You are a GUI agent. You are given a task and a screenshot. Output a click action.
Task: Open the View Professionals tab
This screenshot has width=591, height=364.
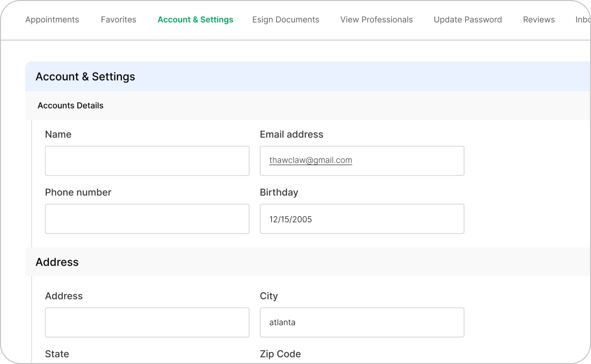(376, 20)
